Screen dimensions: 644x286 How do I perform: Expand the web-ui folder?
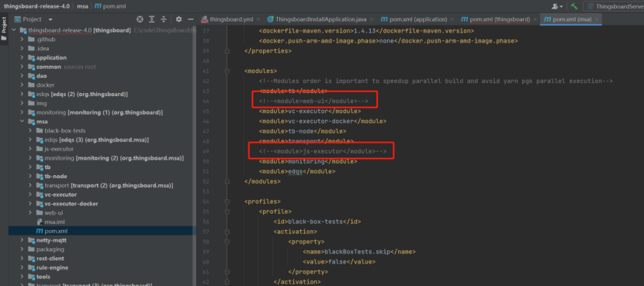(30, 212)
